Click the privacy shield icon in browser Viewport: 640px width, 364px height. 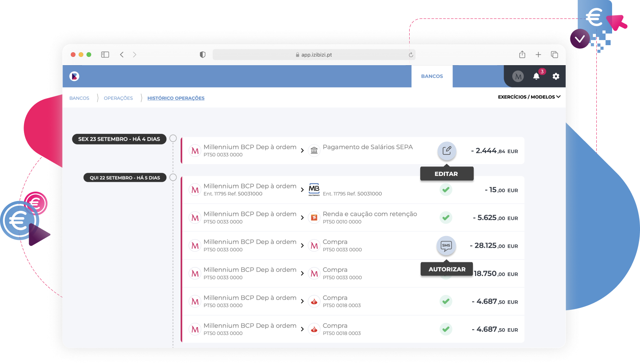(x=202, y=55)
